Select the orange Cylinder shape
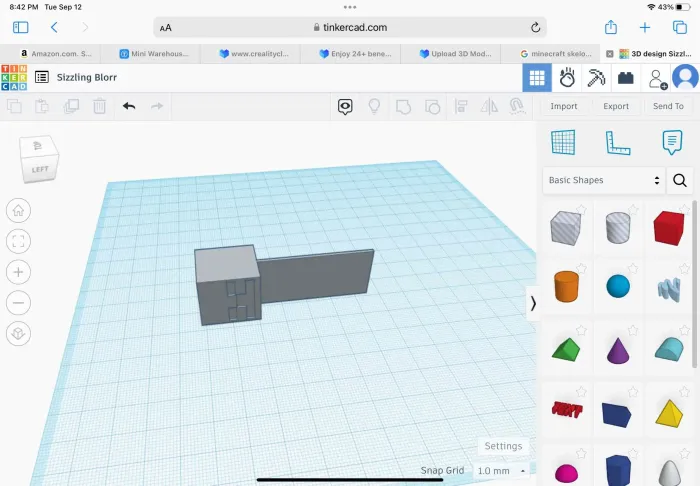Image resolution: width=700 pixels, height=486 pixels. (x=565, y=286)
